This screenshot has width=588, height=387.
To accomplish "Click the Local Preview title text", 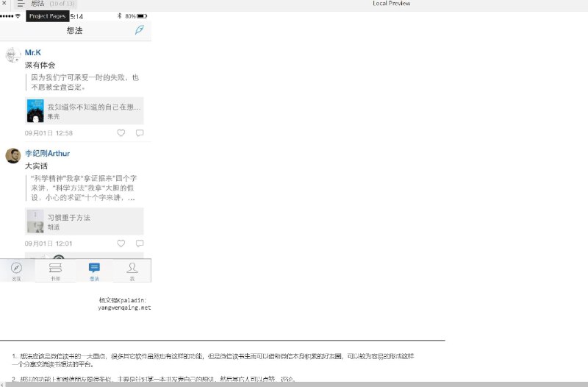I will pos(392,4).
